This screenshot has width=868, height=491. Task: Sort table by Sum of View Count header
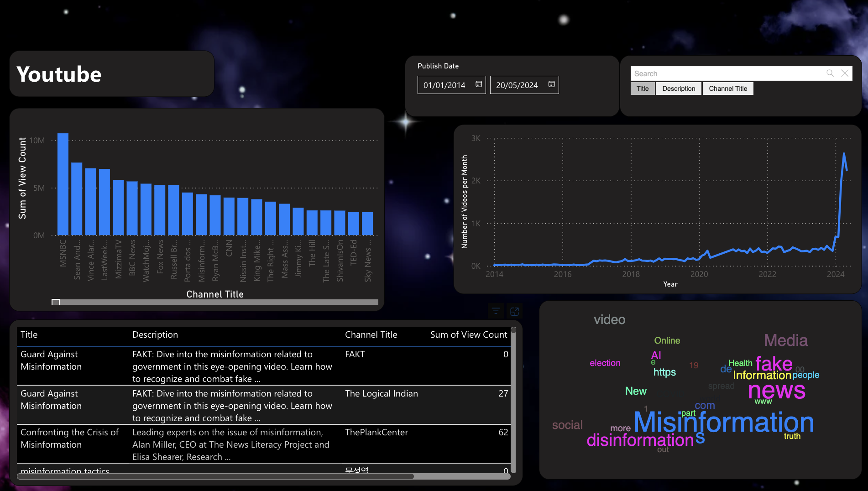(469, 335)
